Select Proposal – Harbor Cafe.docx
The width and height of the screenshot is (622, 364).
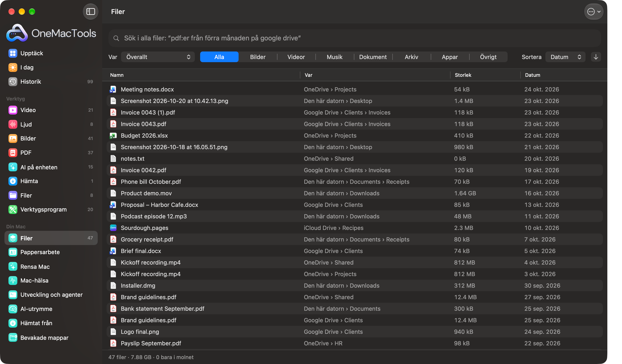[x=355, y=205]
